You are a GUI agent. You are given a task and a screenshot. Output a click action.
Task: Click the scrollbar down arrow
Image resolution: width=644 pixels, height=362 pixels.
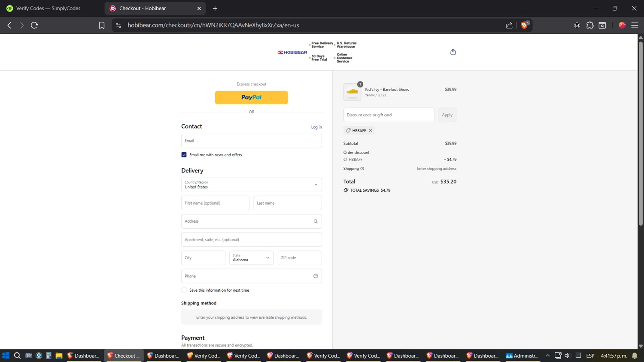click(641, 346)
